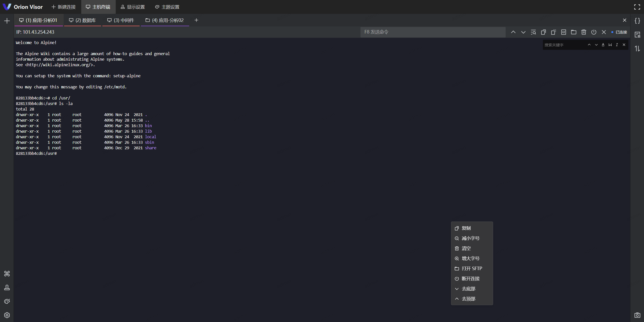Click the trash clear-terminal icon in toolbar

(x=584, y=32)
